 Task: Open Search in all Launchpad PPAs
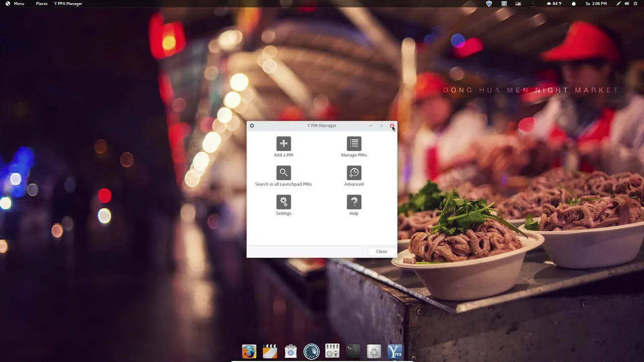click(284, 176)
